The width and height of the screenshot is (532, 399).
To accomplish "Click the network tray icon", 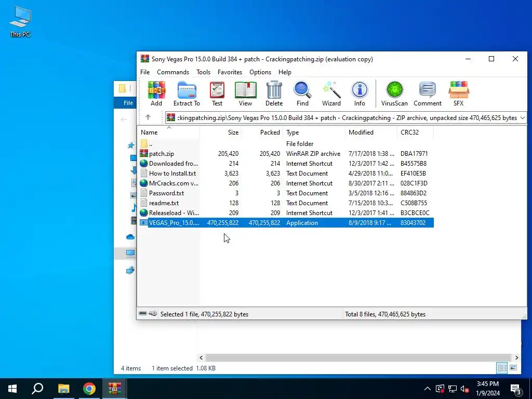I will (453, 389).
